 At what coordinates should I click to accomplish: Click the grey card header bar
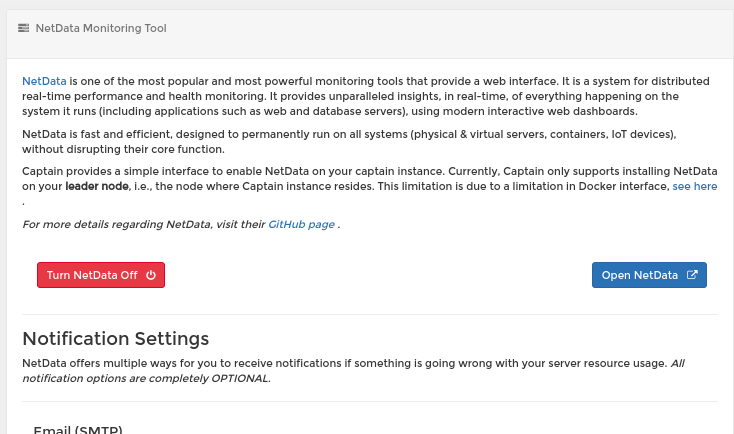pyautogui.click(x=370, y=34)
